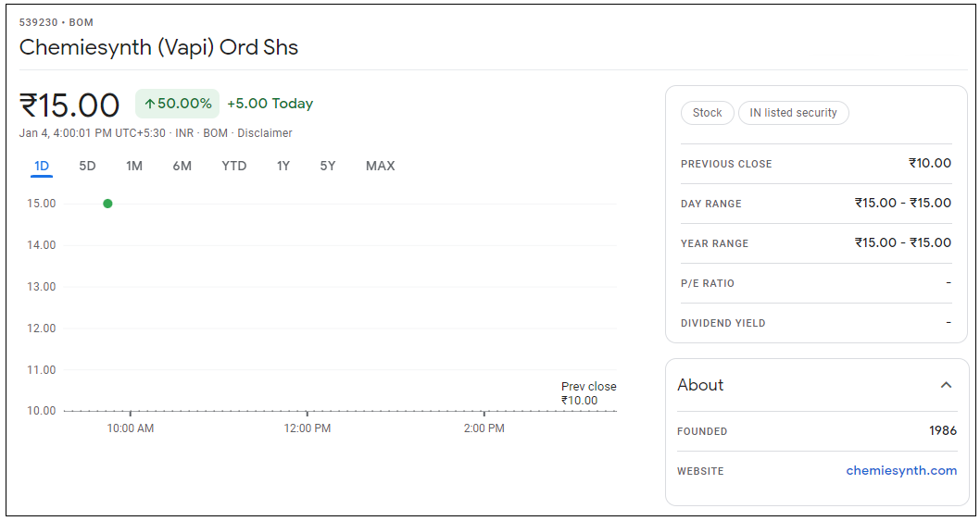Click the up arrow in change badge

tap(149, 104)
